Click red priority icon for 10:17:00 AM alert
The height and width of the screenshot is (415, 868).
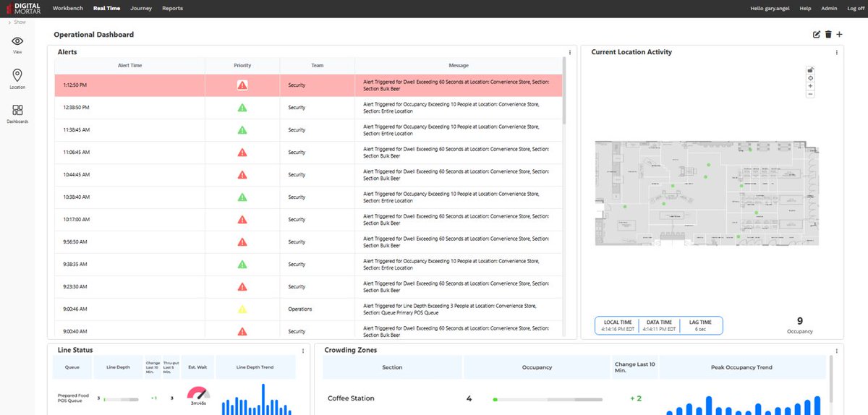242,220
